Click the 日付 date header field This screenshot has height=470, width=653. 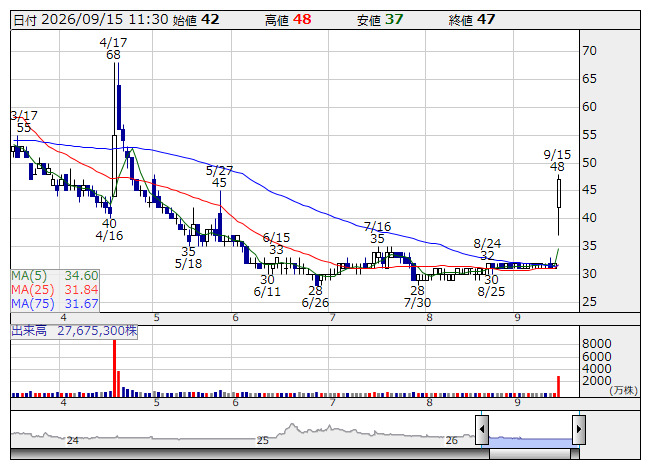pos(91,20)
